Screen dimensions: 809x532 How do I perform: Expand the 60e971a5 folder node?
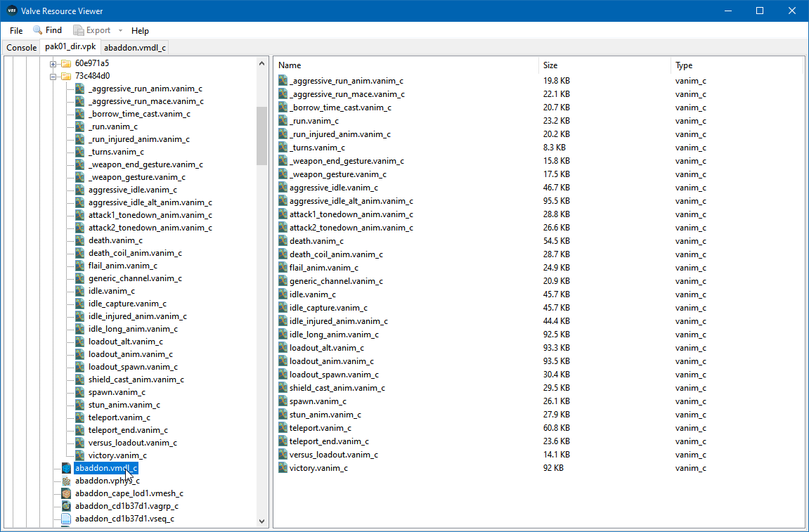pyautogui.click(x=53, y=64)
